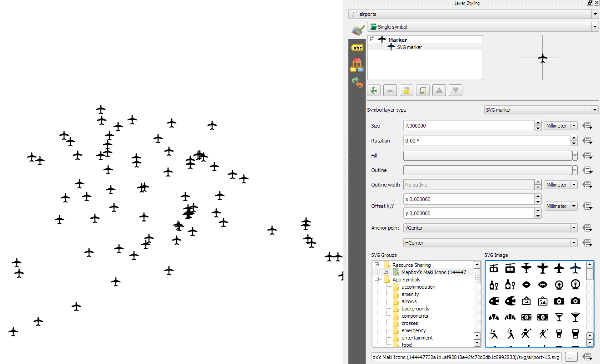600x364 pixels.
Task: Toggle data-defined override for Rotation
Action: click(x=587, y=141)
